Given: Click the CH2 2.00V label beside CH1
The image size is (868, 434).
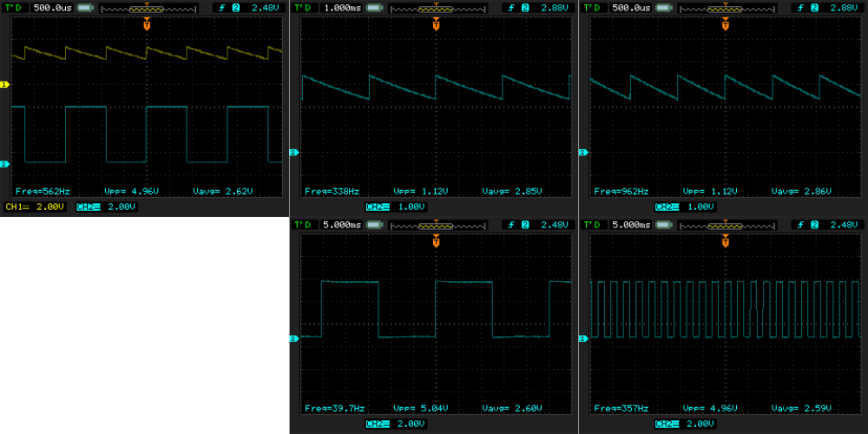Looking at the screenshot, I should point(106,207).
